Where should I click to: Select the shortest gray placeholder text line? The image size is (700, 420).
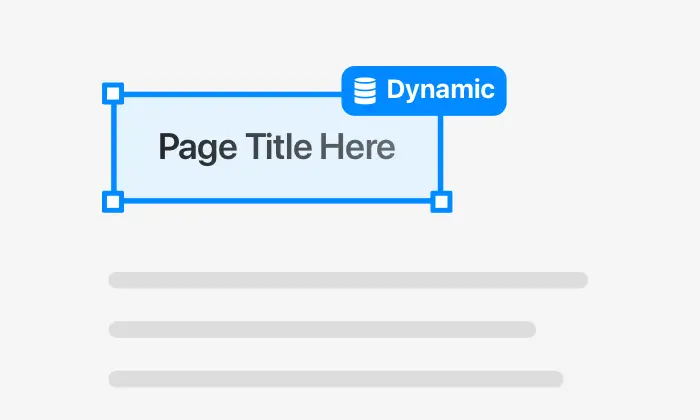[322, 329]
